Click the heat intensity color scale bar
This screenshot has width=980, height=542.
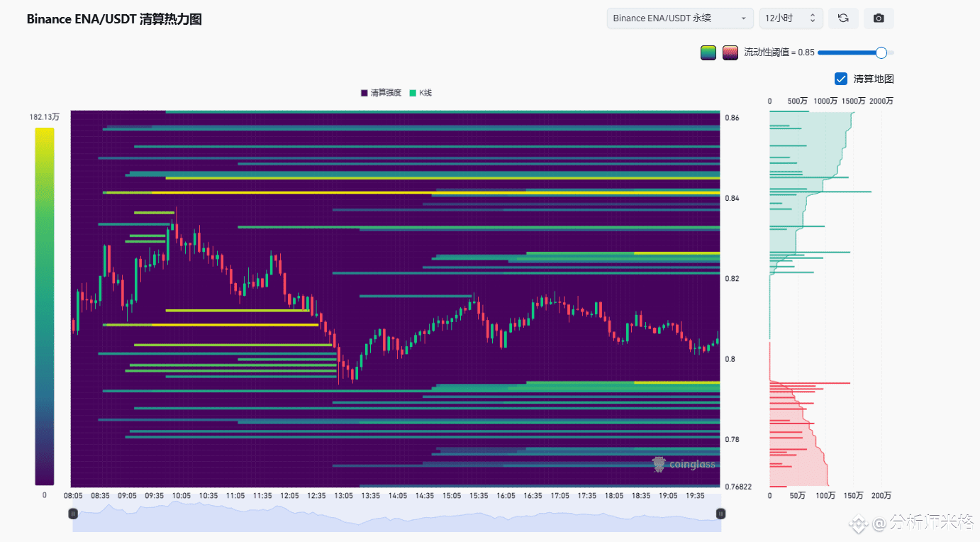pos(45,306)
